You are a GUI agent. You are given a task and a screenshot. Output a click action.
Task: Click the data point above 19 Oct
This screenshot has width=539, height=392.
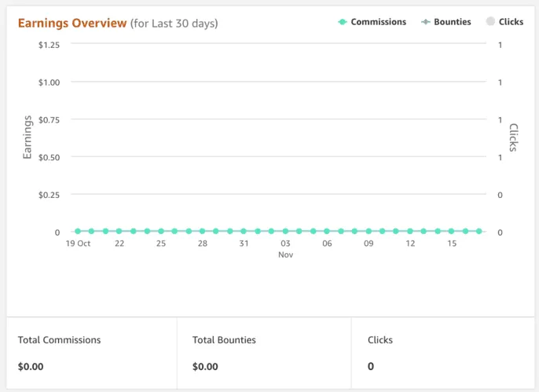point(78,231)
